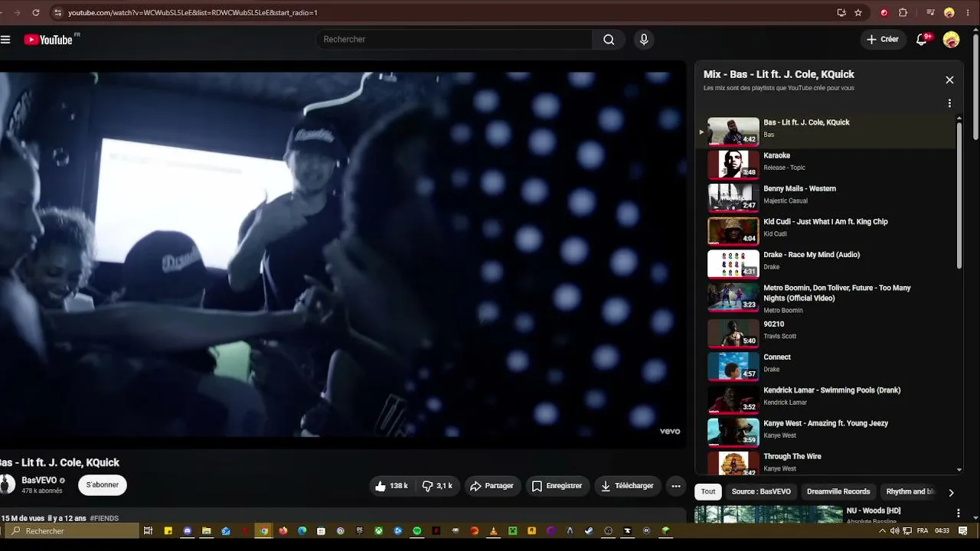The image size is (980, 551).
Task: Select the Source : BasVEVO chip
Action: tap(761, 491)
